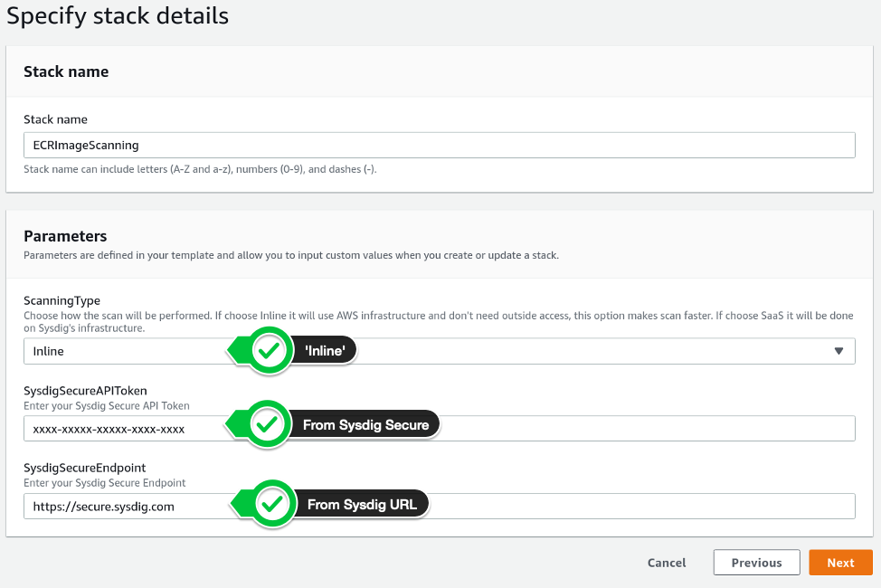
Task: Click the Stack name input field
Action: (x=440, y=145)
